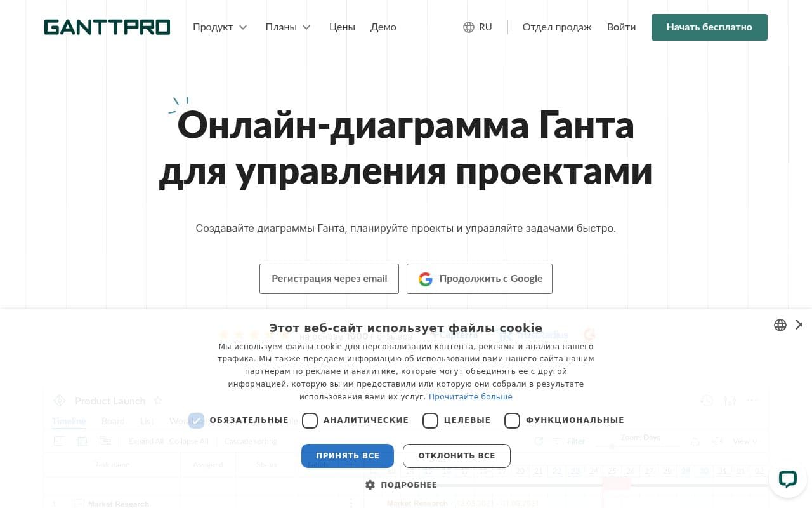This screenshot has height=508, width=812.
Task: Go to the Цены page
Action: tap(342, 27)
